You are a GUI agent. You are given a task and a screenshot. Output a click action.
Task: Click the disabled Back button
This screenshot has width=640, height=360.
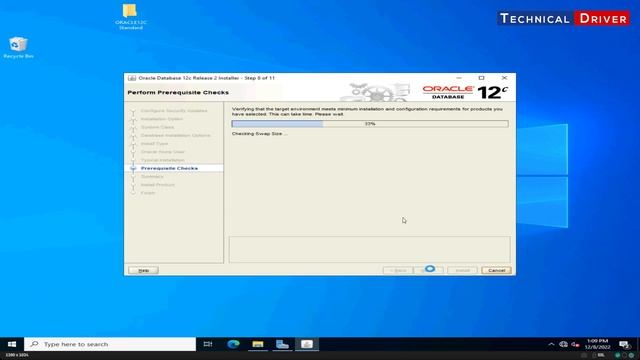398,270
